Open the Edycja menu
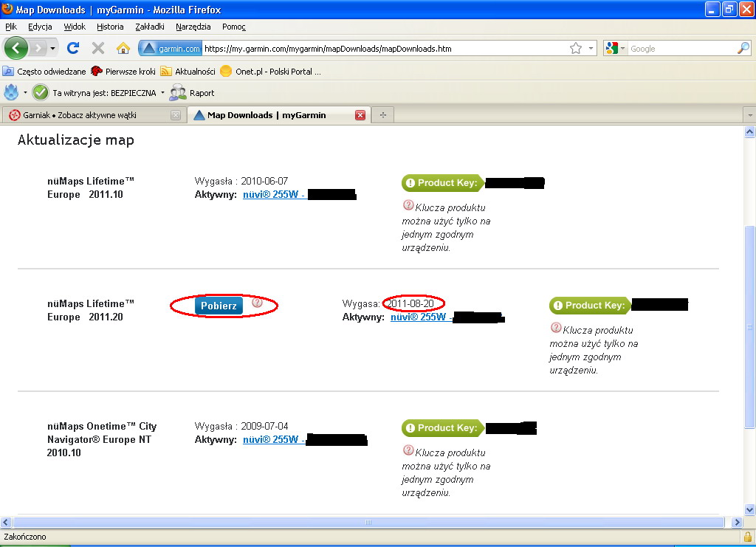The height and width of the screenshot is (547, 756). point(40,27)
